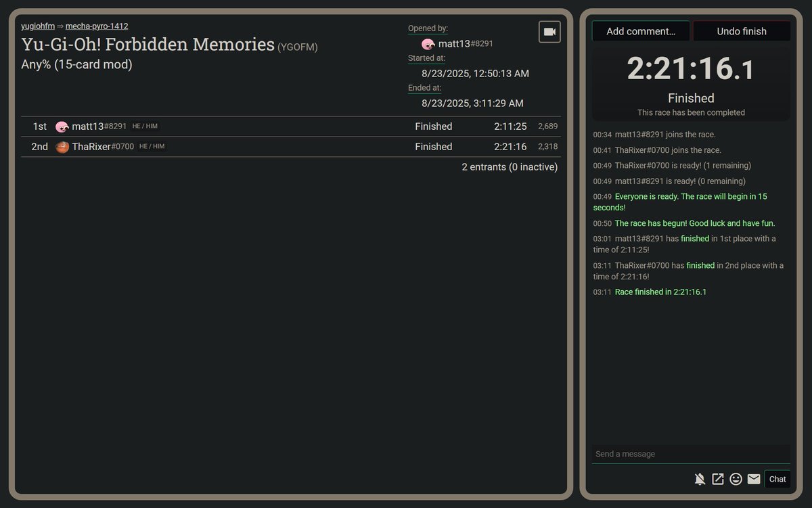Viewport: 812px width, 508px height.
Task: Click ThaRixer's finish time 2:21:16
Action: (510, 147)
